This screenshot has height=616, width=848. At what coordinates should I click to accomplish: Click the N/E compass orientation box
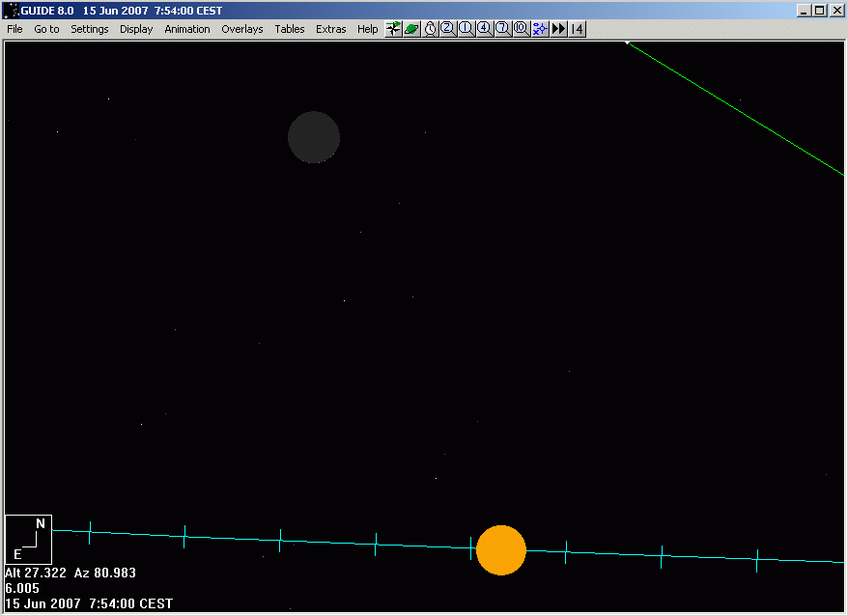click(28, 539)
